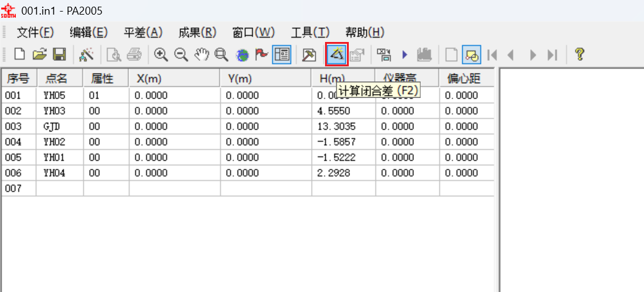Click the blank report page icon
The width and height of the screenshot is (644, 292).
[x=452, y=54]
